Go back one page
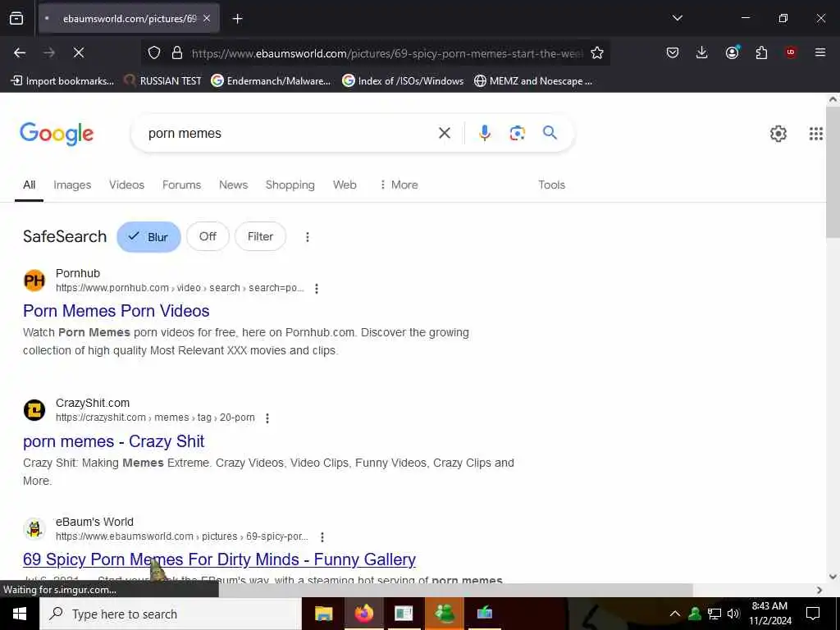840x630 pixels. [20, 52]
